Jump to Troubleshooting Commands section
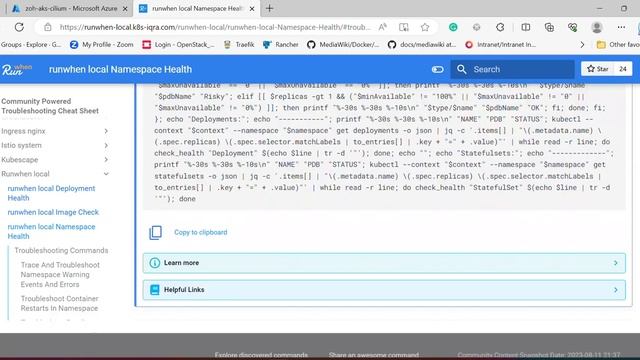 61,251
